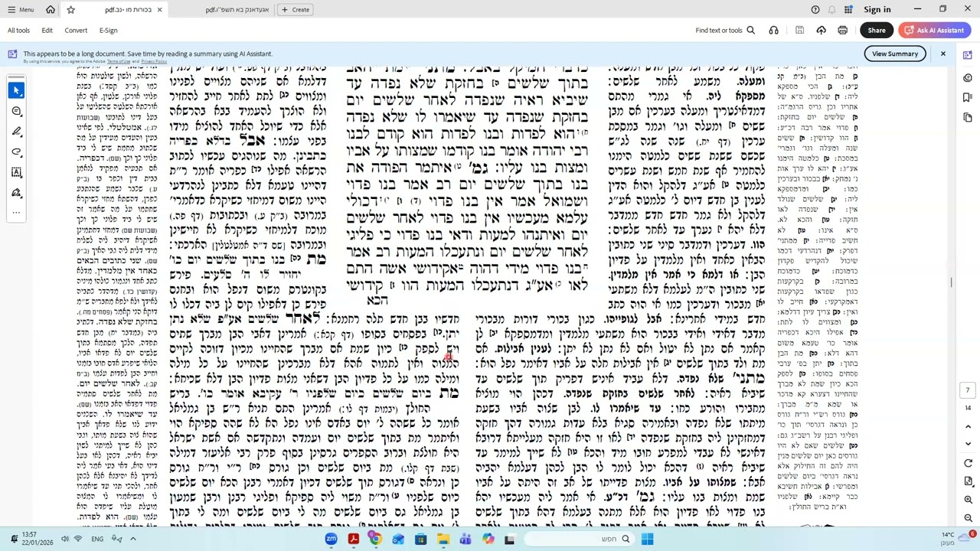Open the page display options icon on right rail
Screen dimensions: 980x551
pos(968,481)
